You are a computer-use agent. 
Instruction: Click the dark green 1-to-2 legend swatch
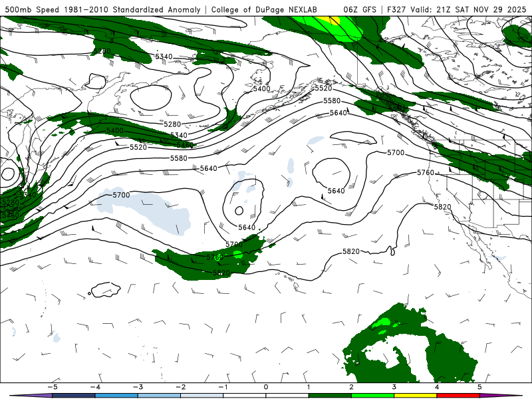330,396
